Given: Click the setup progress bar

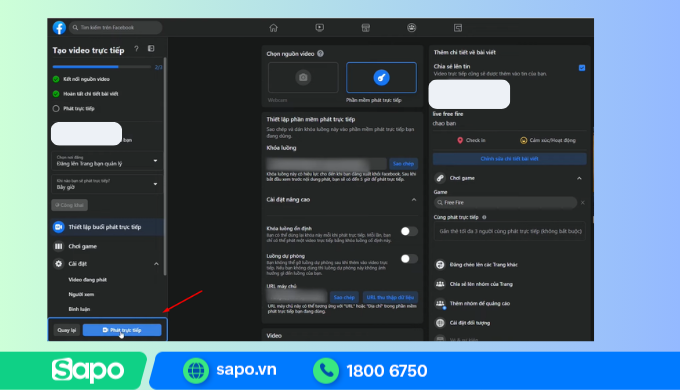Looking at the screenshot, I should point(102,67).
